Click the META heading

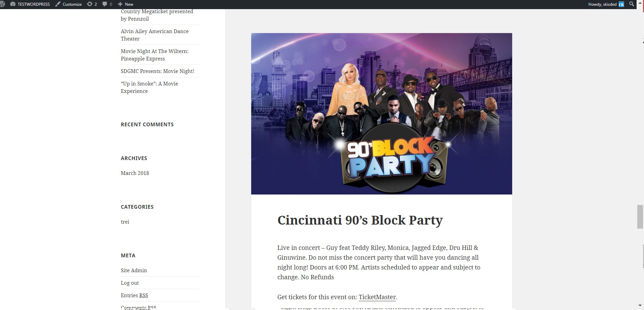(x=128, y=255)
